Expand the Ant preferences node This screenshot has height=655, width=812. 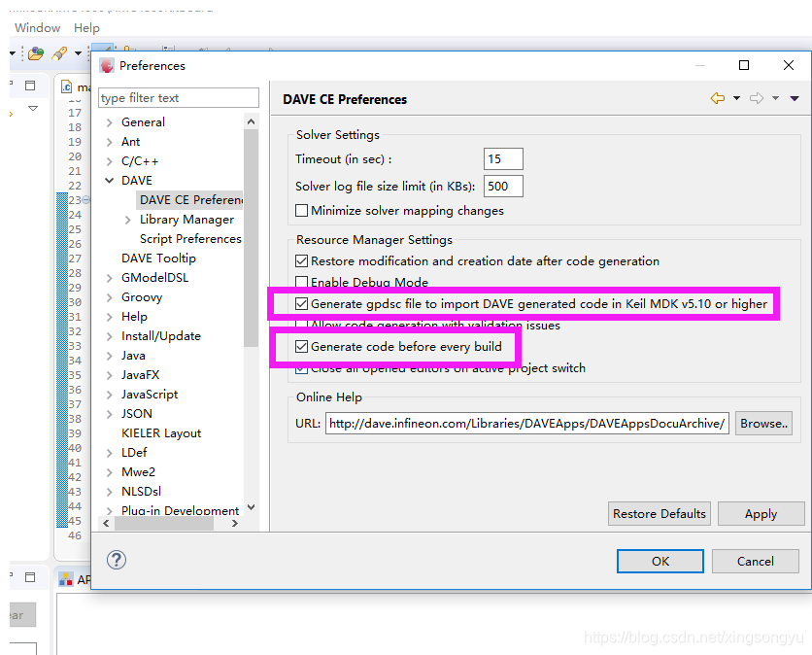(109, 142)
